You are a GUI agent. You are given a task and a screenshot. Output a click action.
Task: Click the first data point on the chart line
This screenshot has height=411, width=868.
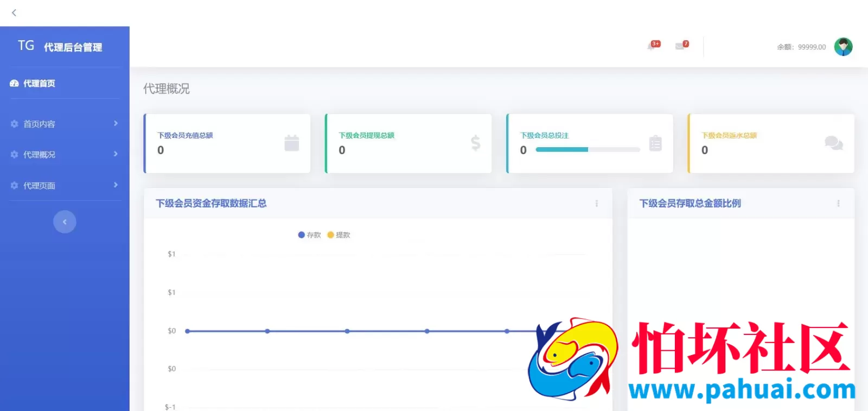coord(187,331)
